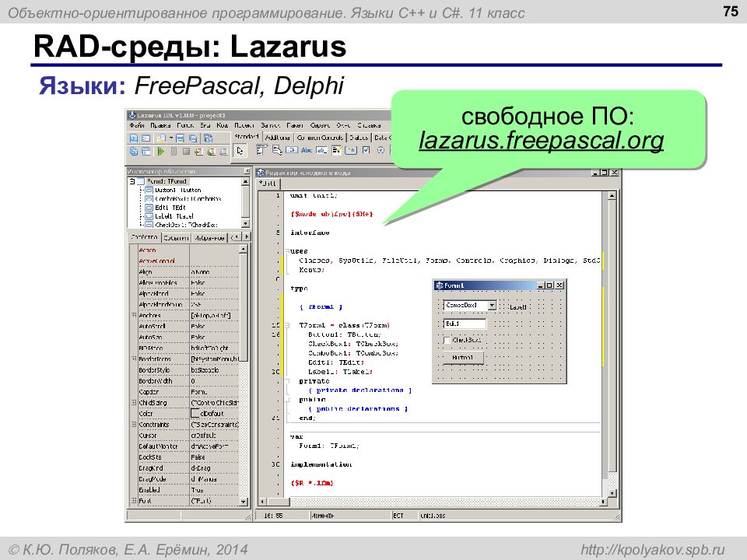Click the New Form toolbar icon
747x560 pixels.
[146, 138]
